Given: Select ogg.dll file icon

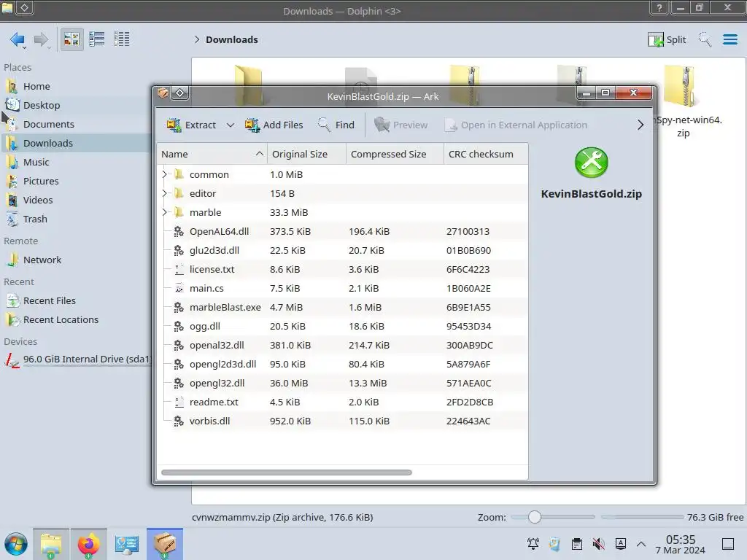Looking at the screenshot, I should point(179,326).
